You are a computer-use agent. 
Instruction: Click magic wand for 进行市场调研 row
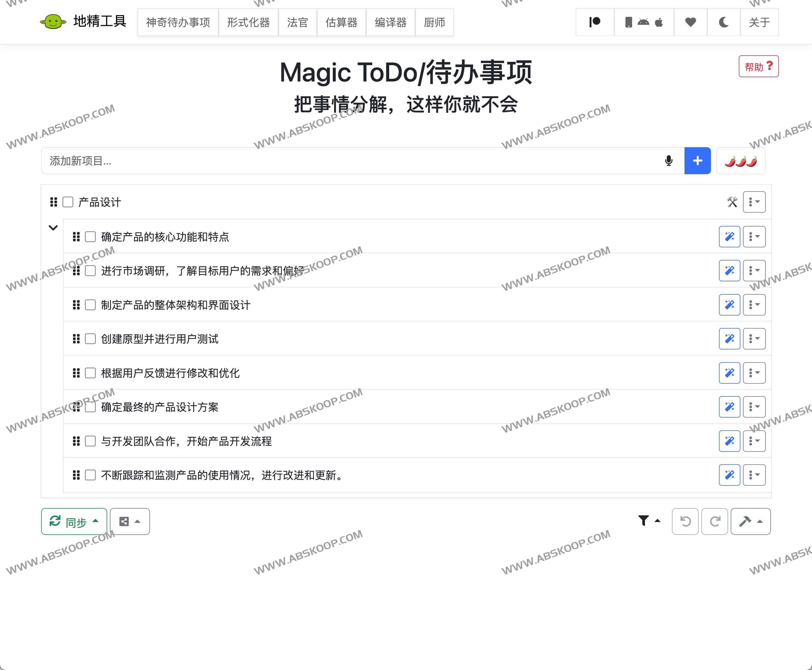pyautogui.click(x=729, y=271)
